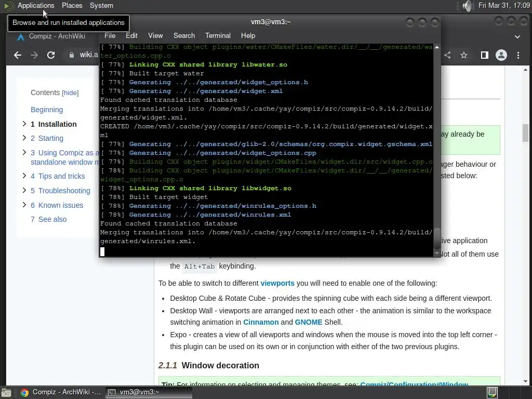Select the Compiz - ArchWiki browser tab
Viewport: 532px width, 399px height.
point(57,36)
